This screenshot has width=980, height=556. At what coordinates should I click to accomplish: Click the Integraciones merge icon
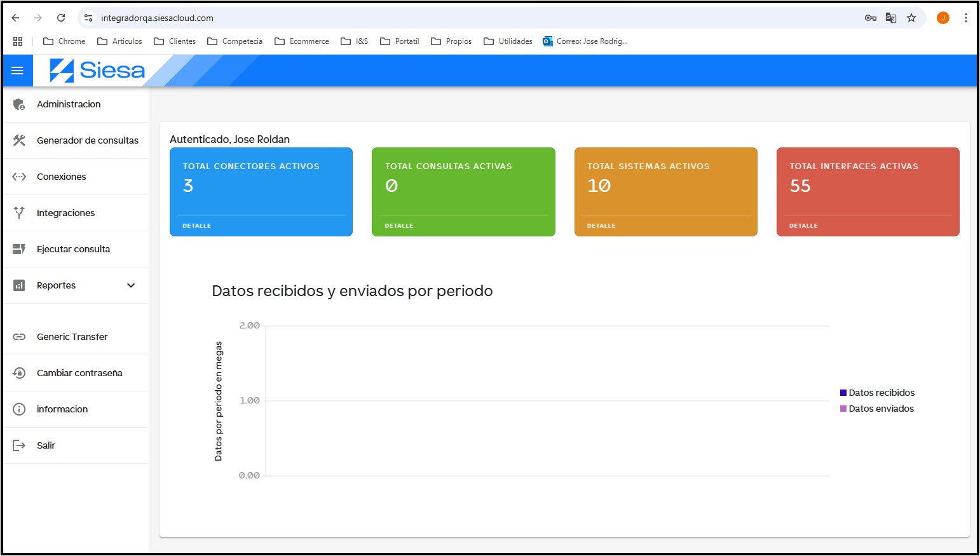19,213
